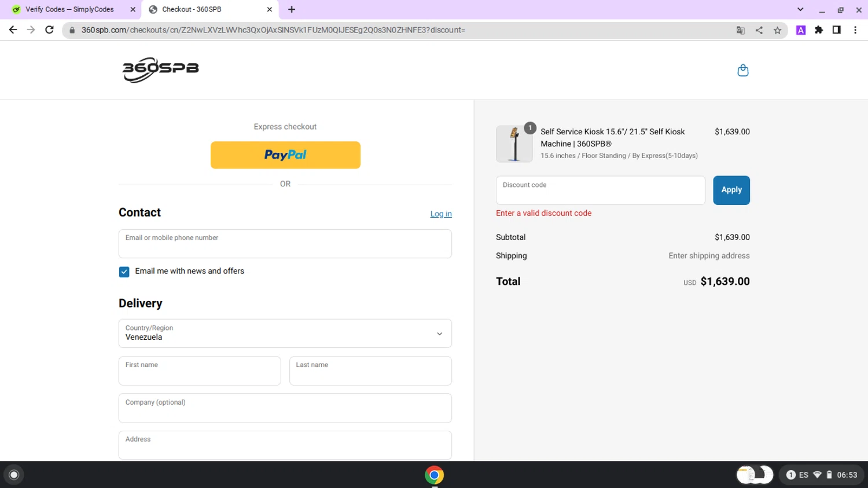The image size is (868, 488).
Task: Click the Email or mobile phone number field
Action: 285,244
